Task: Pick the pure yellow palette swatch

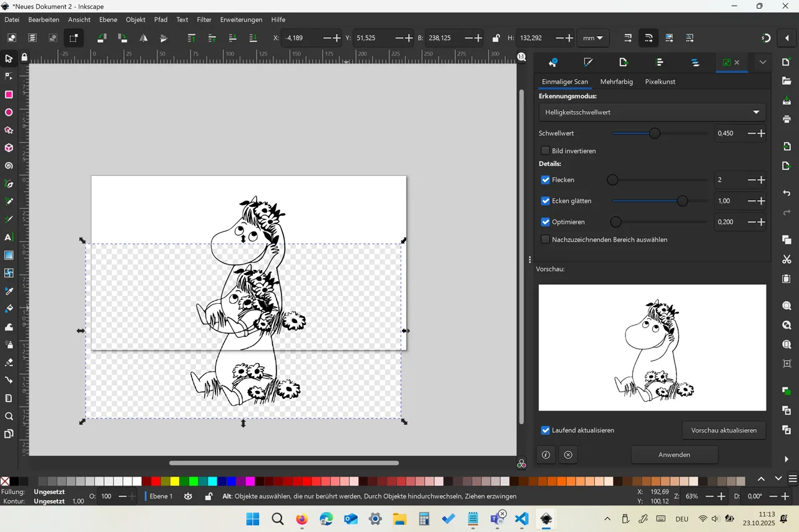Action: tap(175, 481)
